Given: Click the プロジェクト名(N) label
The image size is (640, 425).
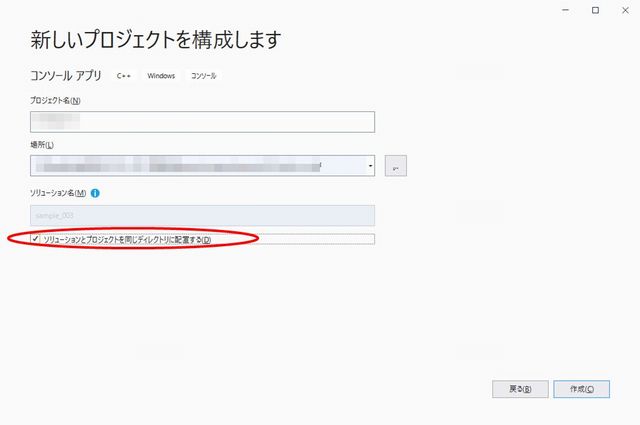Looking at the screenshot, I should (x=56, y=100).
